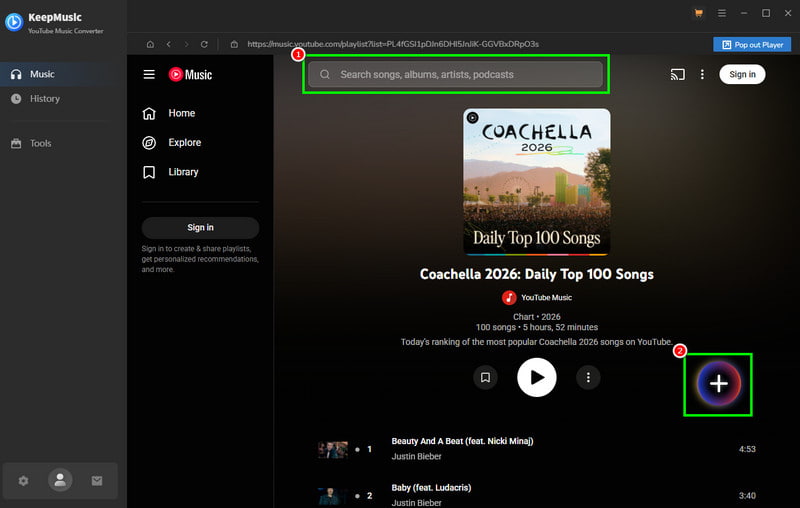Image resolution: width=800 pixels, height=508 pixels.
Task: Open Justin Bieber artist under Beauty And A Beat
Action: click(x=416, y=456)
